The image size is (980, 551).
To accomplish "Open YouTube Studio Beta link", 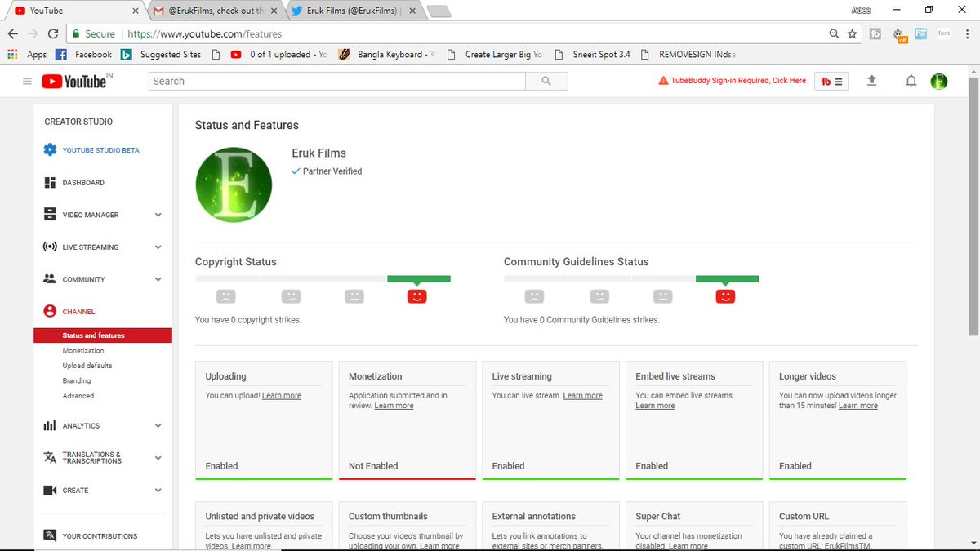I will pyautogui.click(x=100, y=150).
